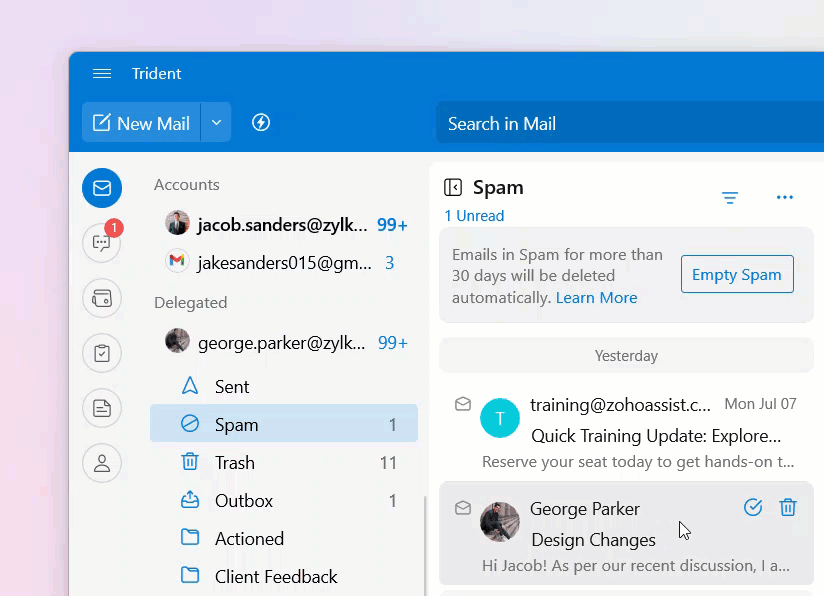824x596 pixels.
Task: Toggle read status on George Parker email
Action: coord(462,508)
